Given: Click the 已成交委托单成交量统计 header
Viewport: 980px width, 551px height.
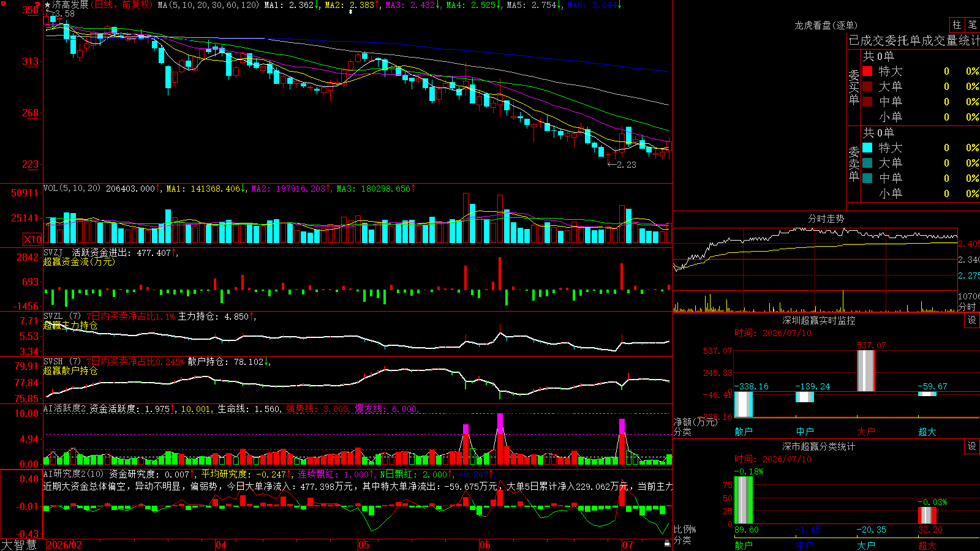Looking at the screenshot, I should click(x=914, y=40).
